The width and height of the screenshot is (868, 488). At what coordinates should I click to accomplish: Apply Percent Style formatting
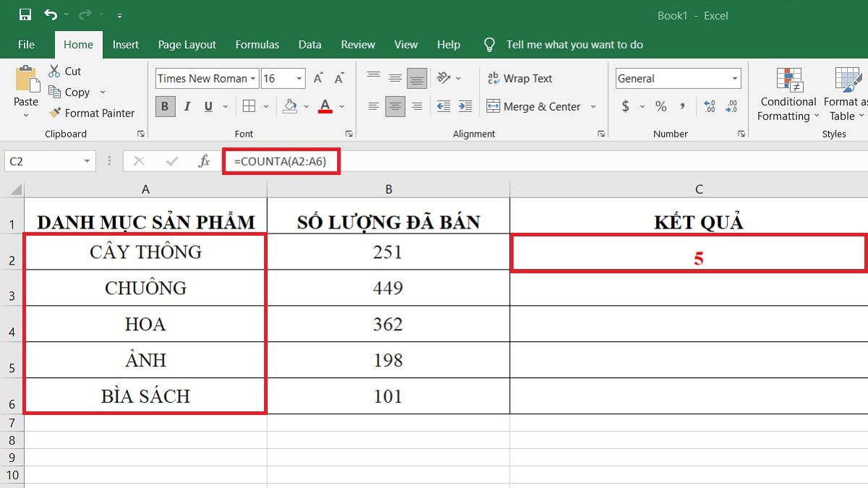click(660, 106)
